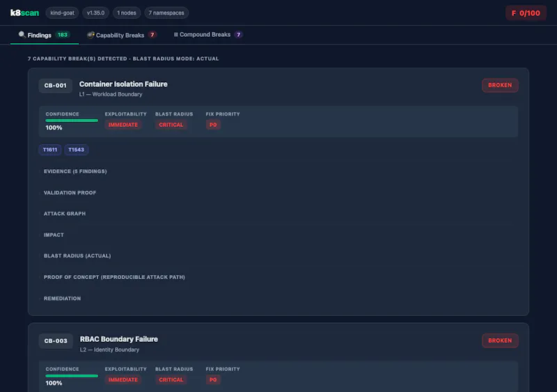
Task: Click BROKEN status on Container Isolation Failure
Action: point(500,86)
